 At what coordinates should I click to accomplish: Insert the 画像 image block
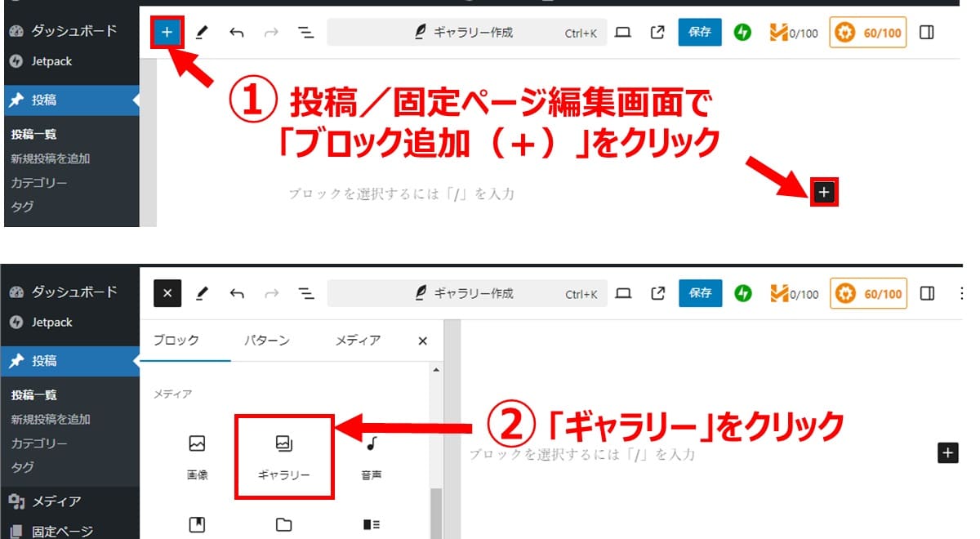[x=197, y=457]
